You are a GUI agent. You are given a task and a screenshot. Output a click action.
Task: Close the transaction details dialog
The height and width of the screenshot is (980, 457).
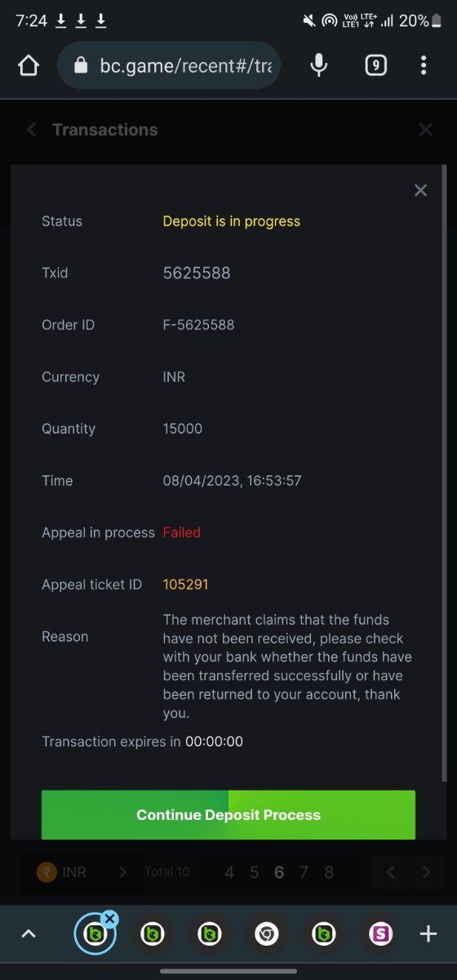pos(420,190)
